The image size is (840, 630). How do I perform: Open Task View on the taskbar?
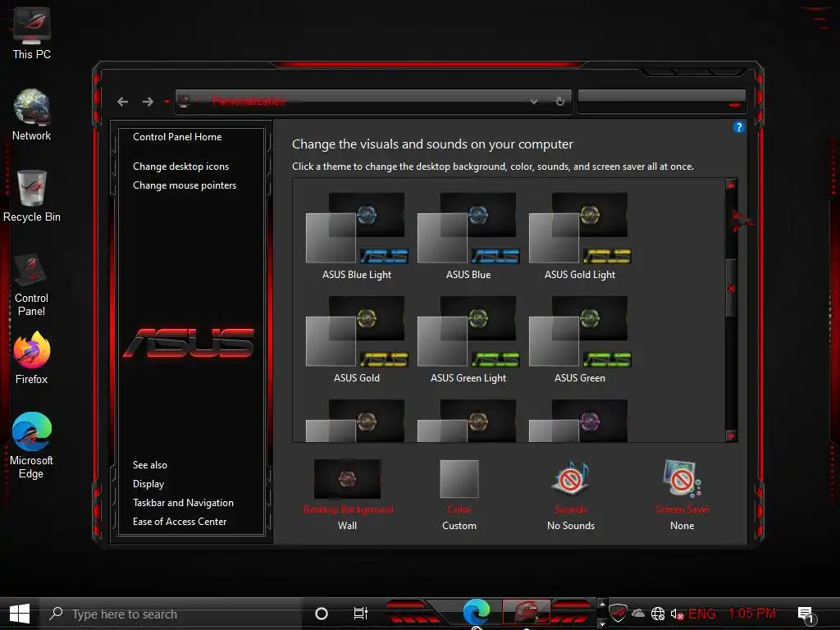coord(361,614)
